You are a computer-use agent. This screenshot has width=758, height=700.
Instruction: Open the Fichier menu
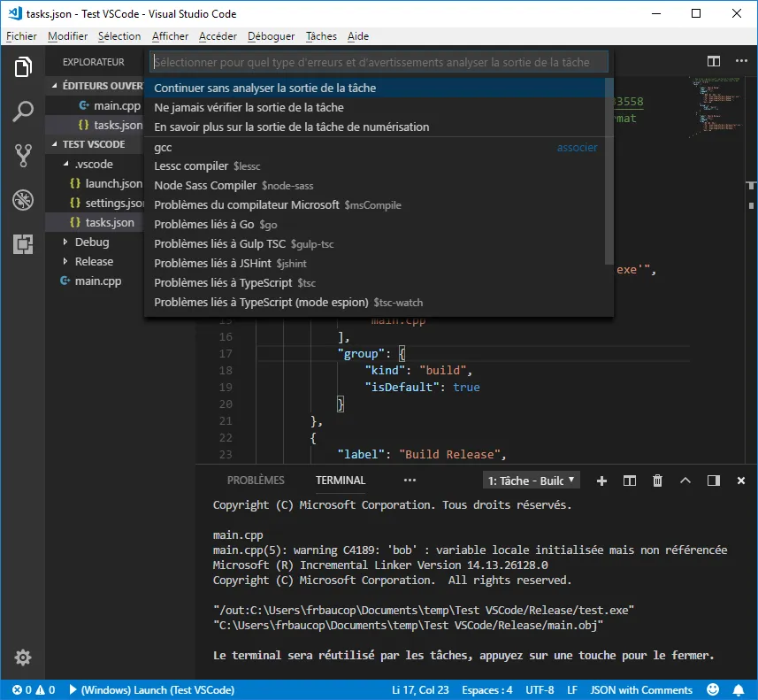tap(21, 36)
